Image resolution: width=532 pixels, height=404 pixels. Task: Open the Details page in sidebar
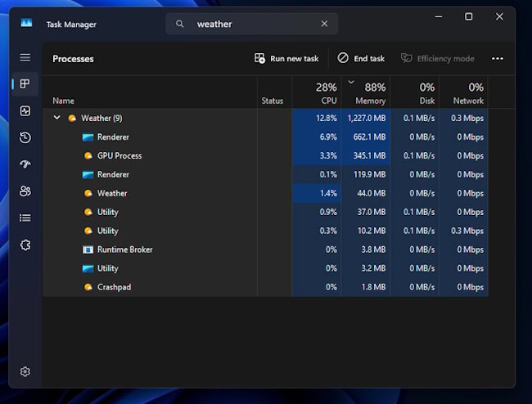click(x=25, y=218)
